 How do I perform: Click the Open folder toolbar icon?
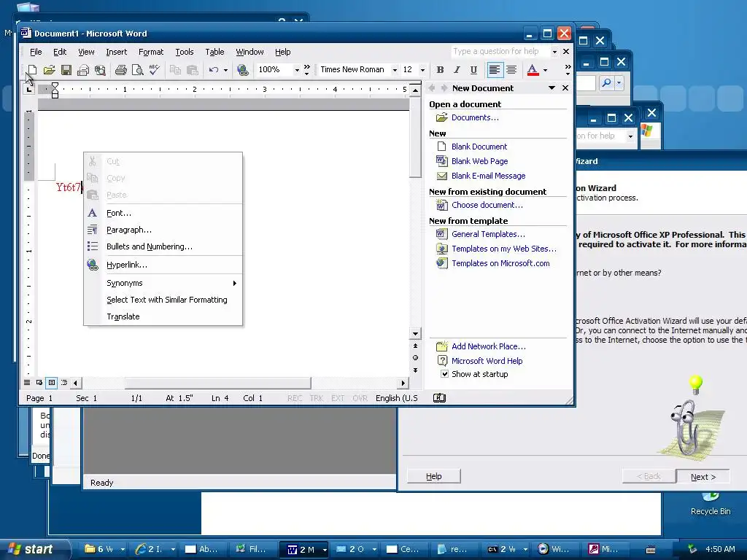point(49,70)
